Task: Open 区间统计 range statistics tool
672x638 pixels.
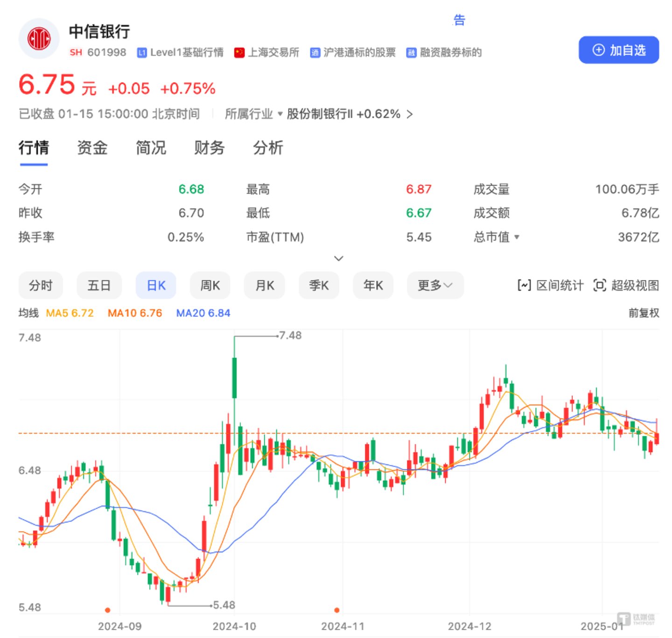Action: [551, 285]
